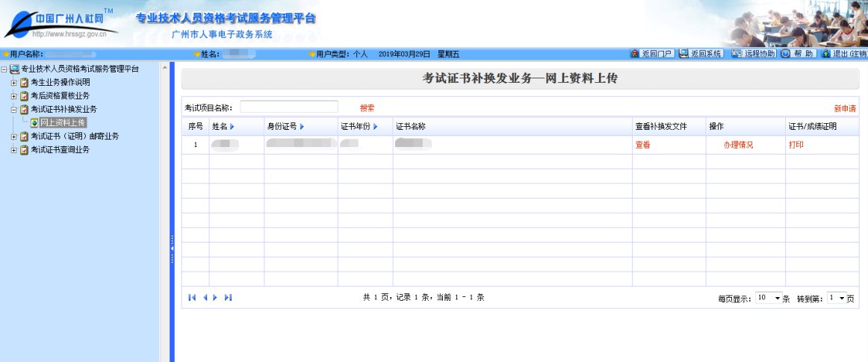The width and height of the screenshot is (868, 362).
Task: Click the next page arrow
Action: (x=216, y=298)
